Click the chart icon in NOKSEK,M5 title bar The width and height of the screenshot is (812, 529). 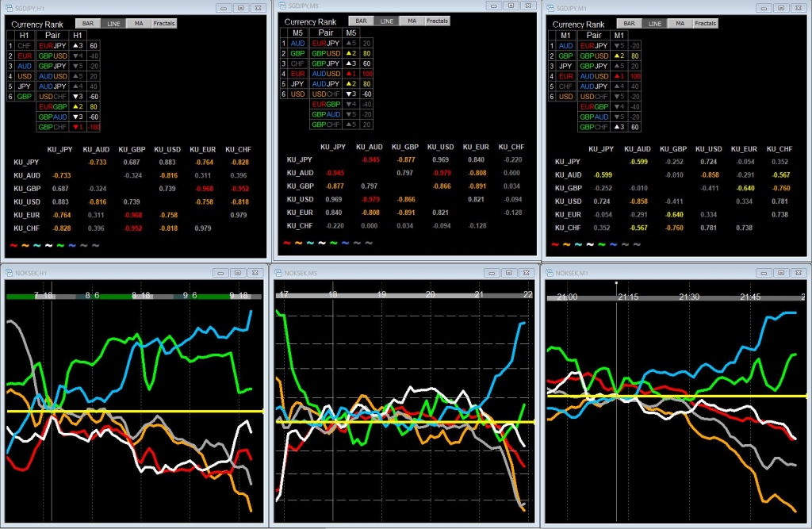(x=280, y=273)
